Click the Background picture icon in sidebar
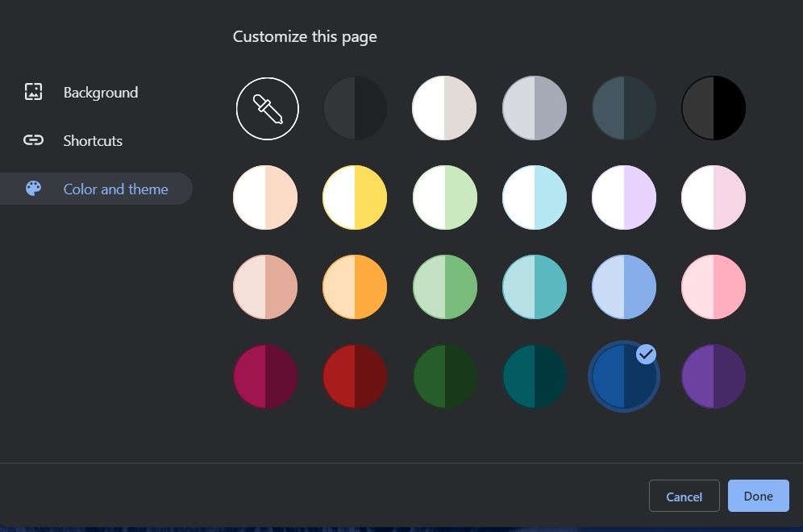803x532 pixels. (x=33, y=92)
